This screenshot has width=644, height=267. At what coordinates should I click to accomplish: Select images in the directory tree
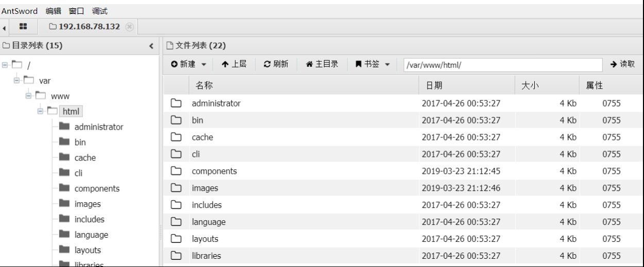tap(88, 204)
